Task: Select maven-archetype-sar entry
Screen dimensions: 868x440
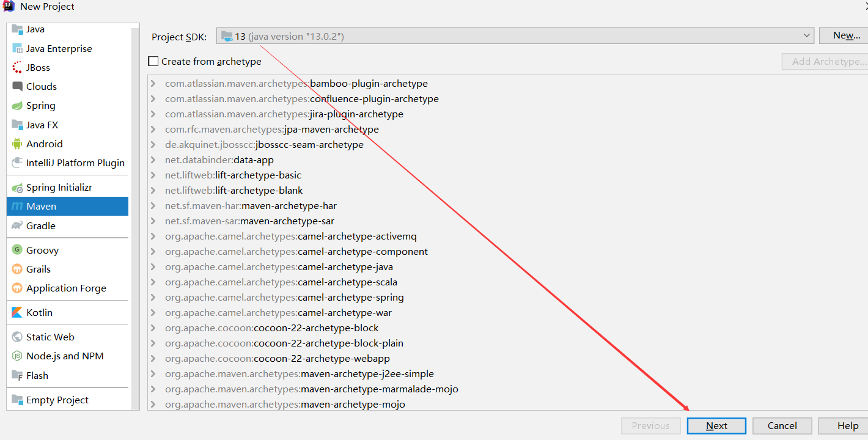Action: coord(249,221)
